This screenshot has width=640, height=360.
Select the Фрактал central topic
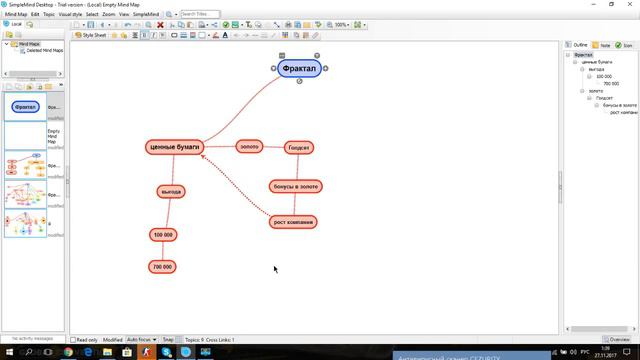(299, 69)
